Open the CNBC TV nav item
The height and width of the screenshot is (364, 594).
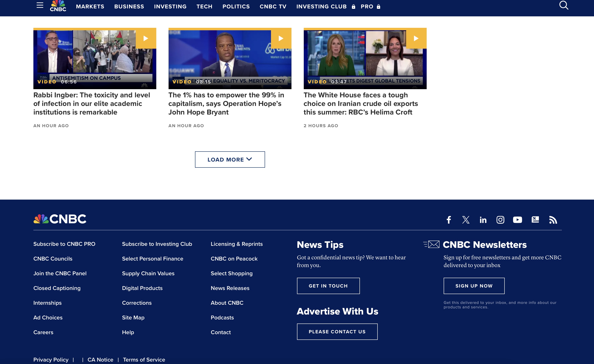tap(273, 7)
